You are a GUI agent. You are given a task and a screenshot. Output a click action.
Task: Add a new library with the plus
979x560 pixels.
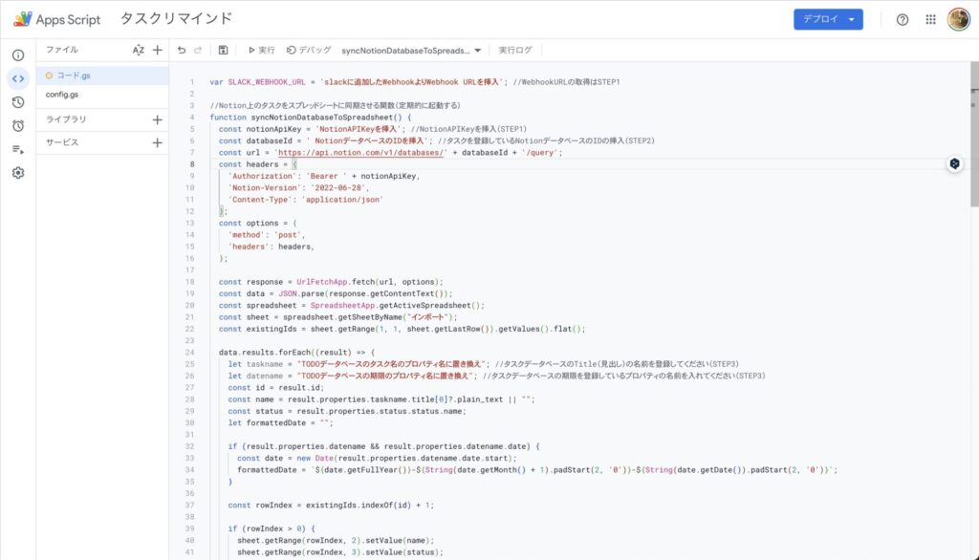click(x=156, y=120)
